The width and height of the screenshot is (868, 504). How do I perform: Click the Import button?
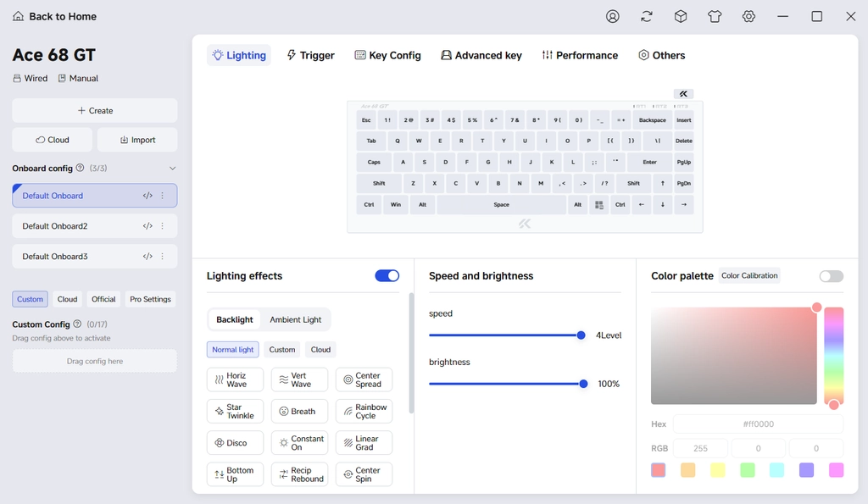click(137, 140)
